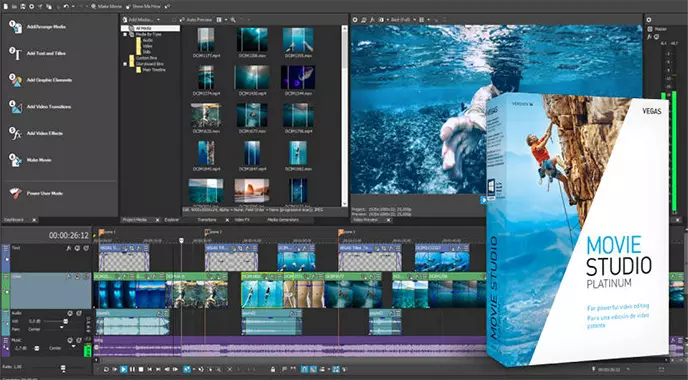The width and height of the screenshot is (688, 380).
Task: Click the Show Me How button
Action: [143, 7]
